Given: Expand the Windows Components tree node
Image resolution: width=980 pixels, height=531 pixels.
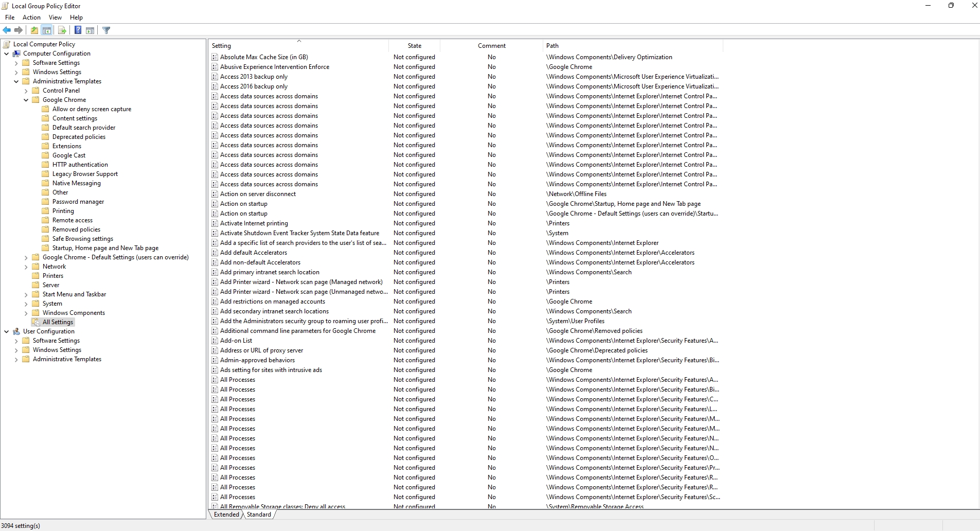Looking at the screenshot, I should click(x=26, y=313).
